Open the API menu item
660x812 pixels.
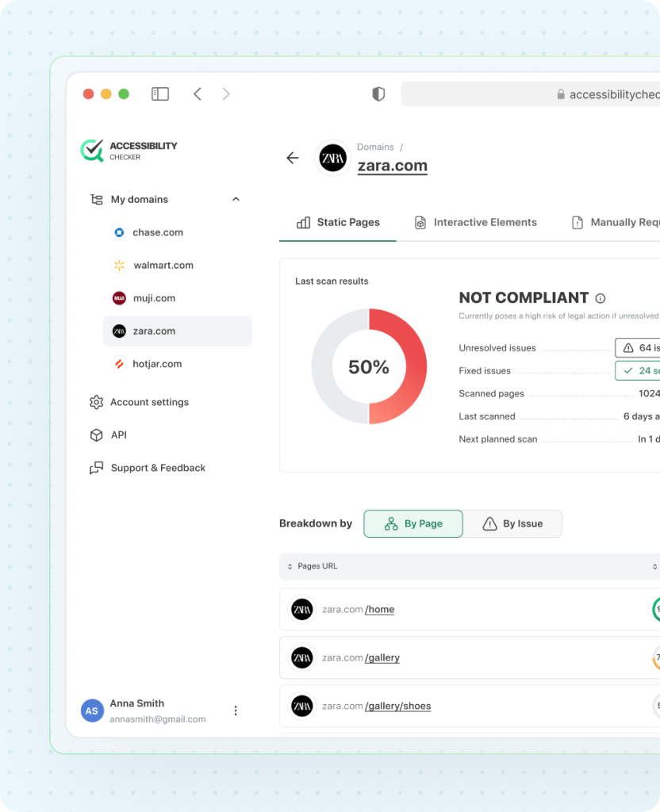point(119,435)
